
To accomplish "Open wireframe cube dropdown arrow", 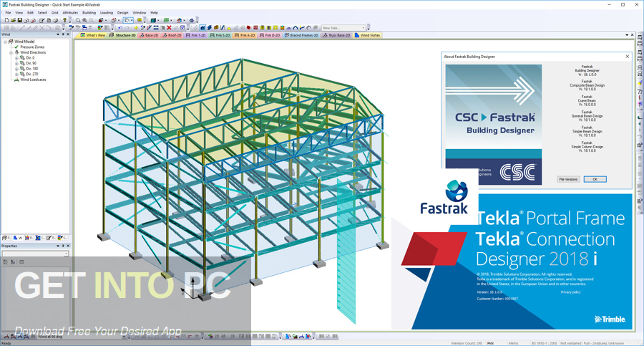I will 119,20.
